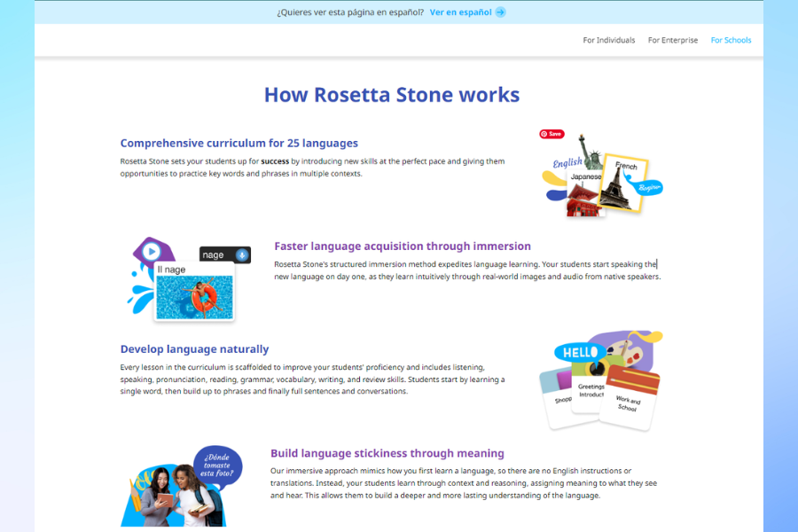Click the French Eiffel Tower card

coord(623,184)
